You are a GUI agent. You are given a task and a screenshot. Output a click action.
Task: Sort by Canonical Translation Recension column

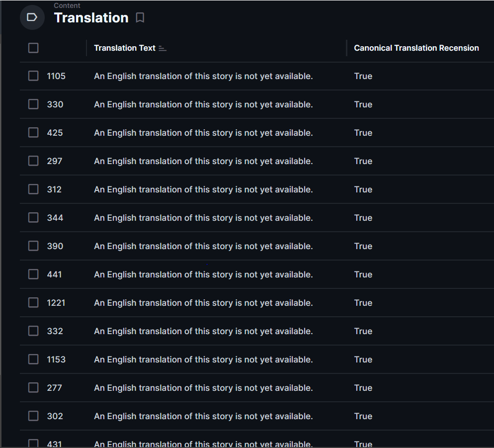(416, 48)
